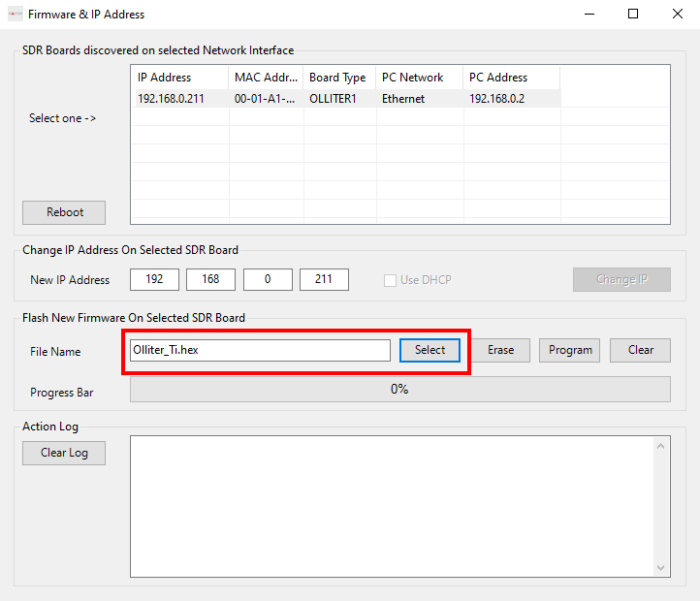Click the PC Network column header
The image size is (700, 601).
pyautogui.click(x=420, y=78)
